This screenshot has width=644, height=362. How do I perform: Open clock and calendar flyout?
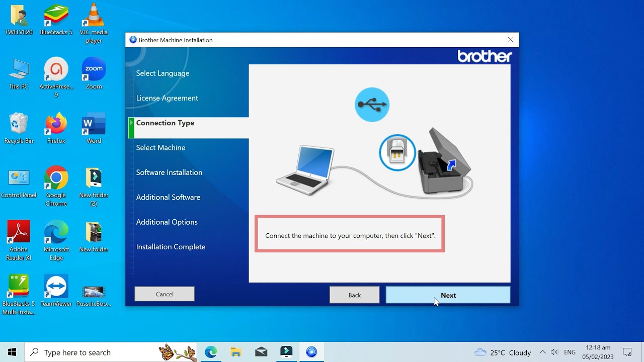click(x=598, y=352)
